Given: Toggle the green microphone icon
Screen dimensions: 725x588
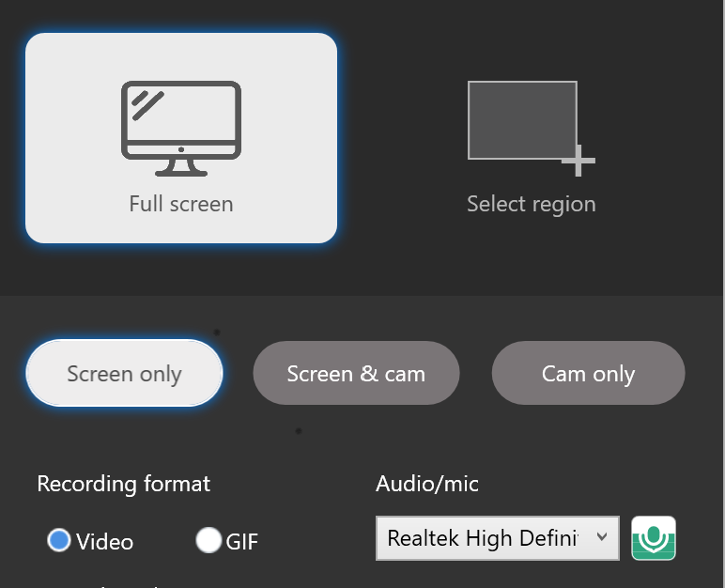Looking at the screenshot, I should (x=654, y=538).
